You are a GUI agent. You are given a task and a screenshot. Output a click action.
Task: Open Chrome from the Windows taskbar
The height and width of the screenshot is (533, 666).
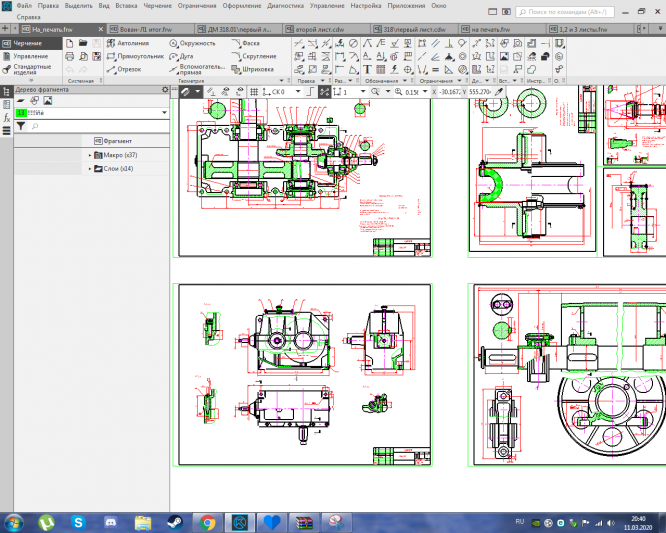point(207,522)
